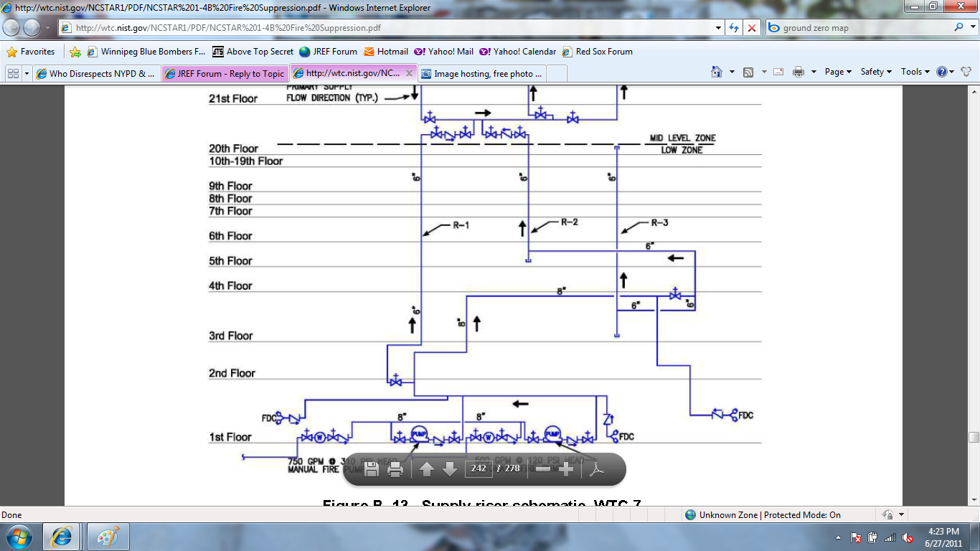Go to the previous PDF page
This screenshot has width=980, height=551.
pyautogui.click(x=428, y=469)
